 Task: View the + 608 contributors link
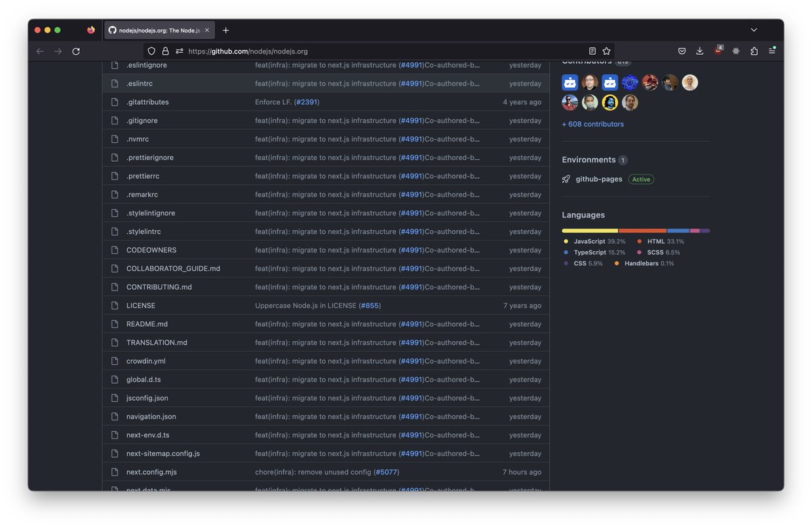(x=593, y=125)
